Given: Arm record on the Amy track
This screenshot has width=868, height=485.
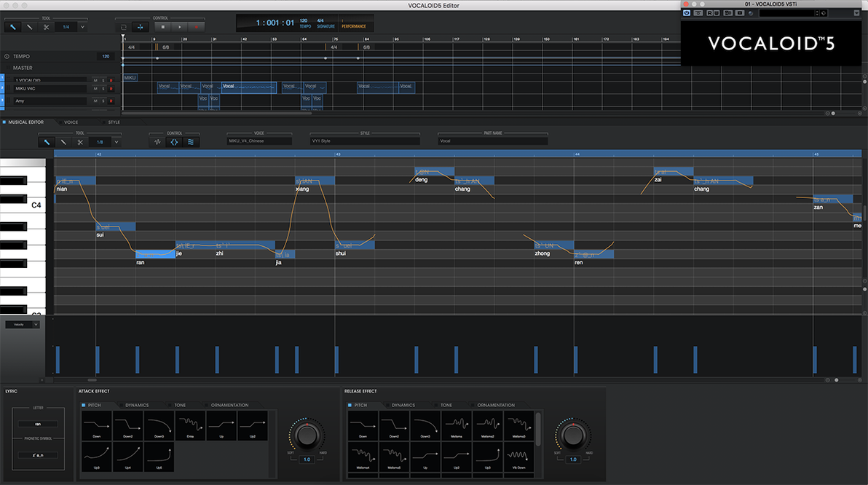Looking at the screenshot, I should (111, 100).
